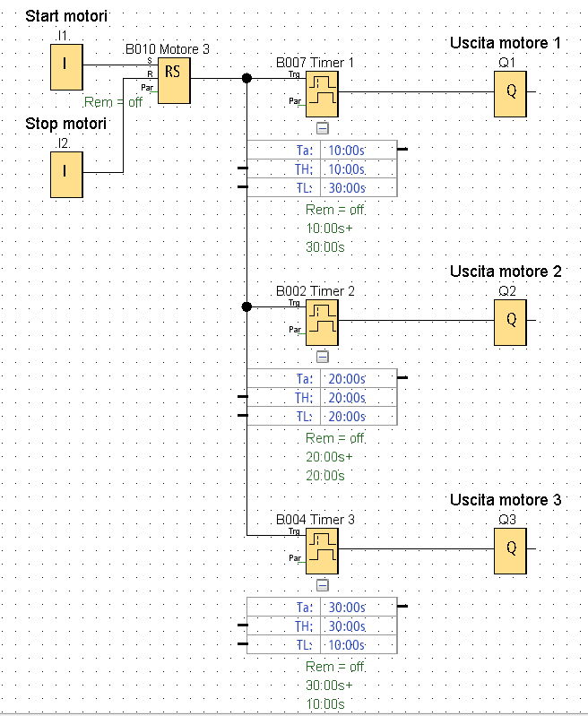Select the Start motori label
Screen dimensions: 588x716
coord(66,16)
